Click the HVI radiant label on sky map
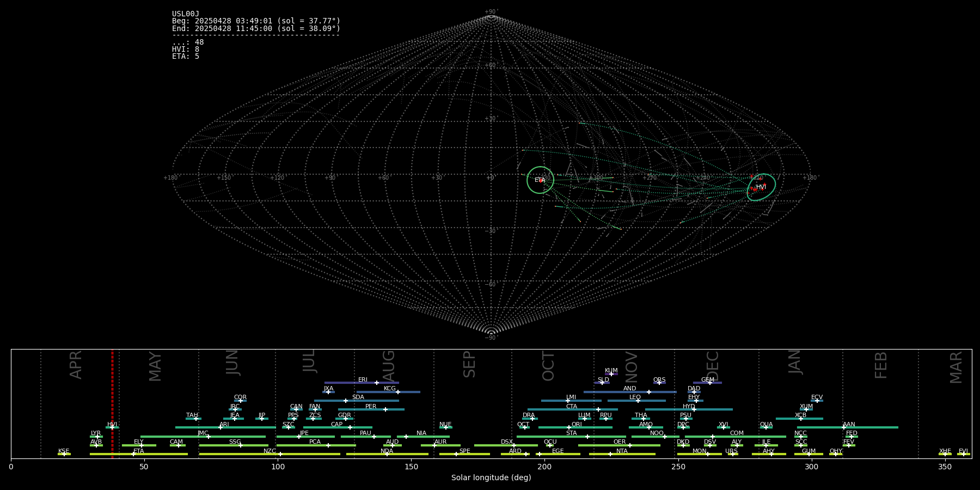 (x=761, y=187)
